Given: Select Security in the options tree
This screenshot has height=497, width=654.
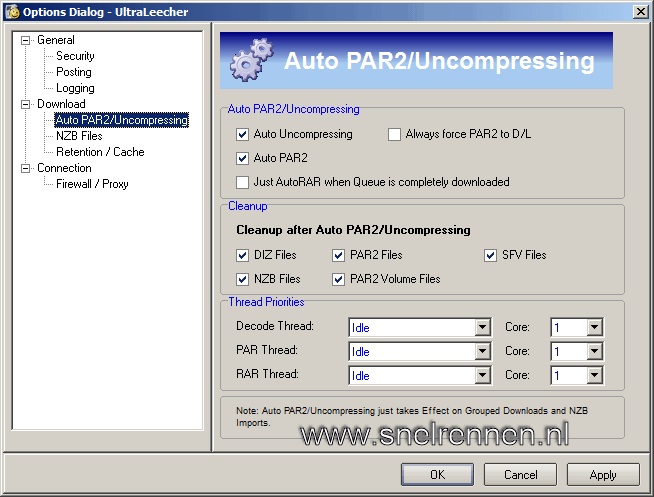Looking at the screenshot, I should point(75,56).
